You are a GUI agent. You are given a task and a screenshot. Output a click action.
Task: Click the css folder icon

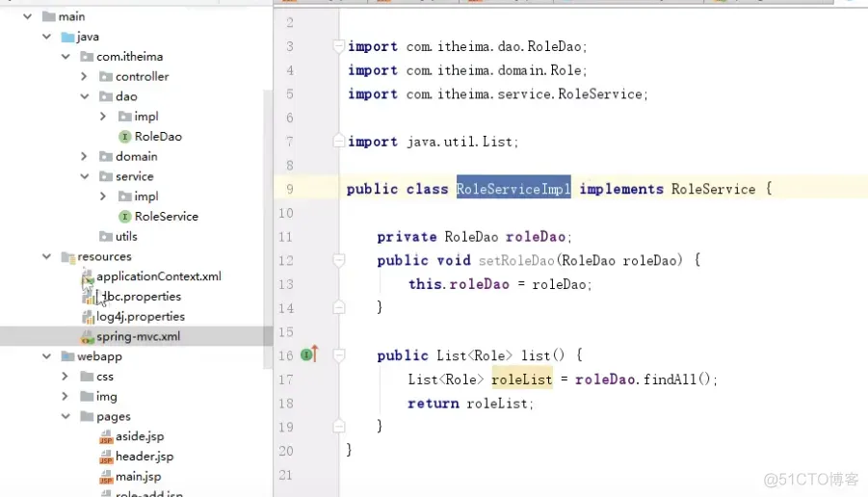tap(87, 377)
